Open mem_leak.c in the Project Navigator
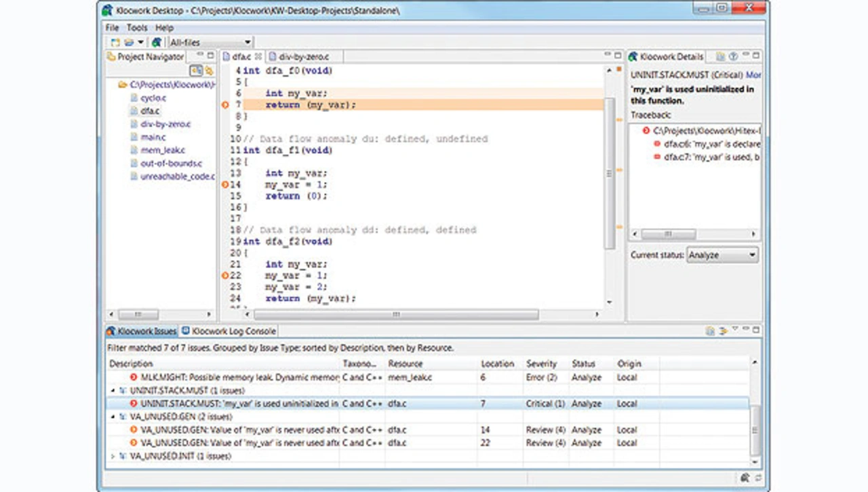The width and height of the screenshot is (868, 492). tap(162, 150)
